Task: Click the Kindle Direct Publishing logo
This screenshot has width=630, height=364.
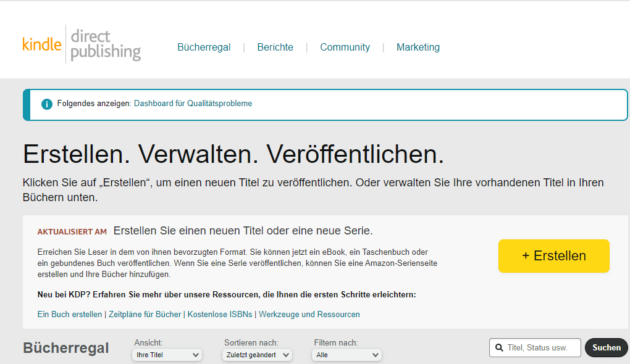Action: click(x=80, y=43)
